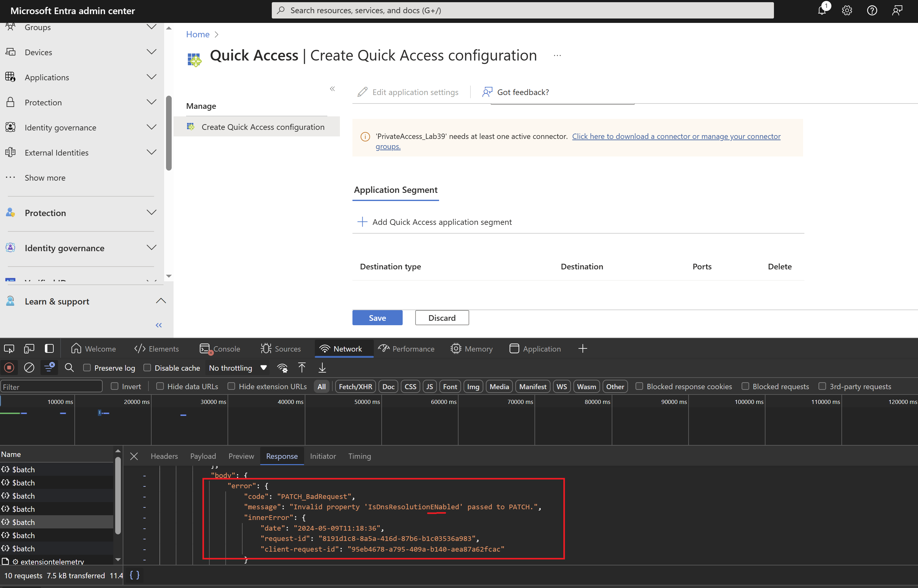
Task: Open the Headers request tab
Action: 164,456
